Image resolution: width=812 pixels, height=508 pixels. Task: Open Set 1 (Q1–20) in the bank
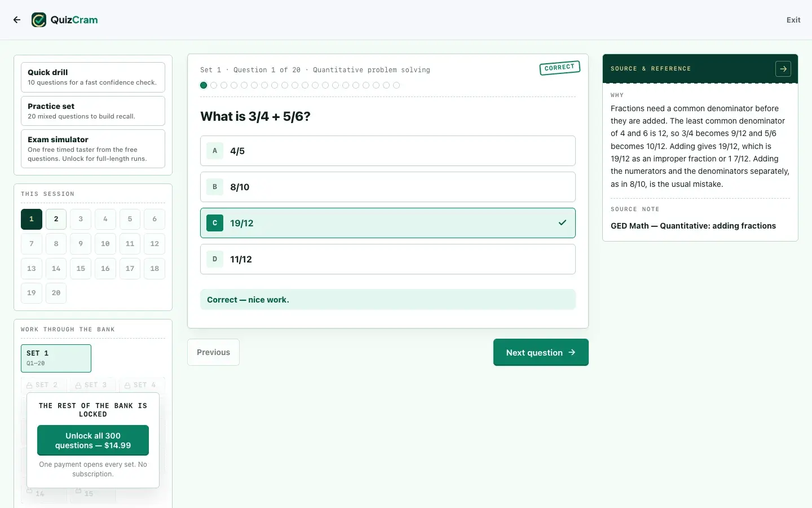(56, 358)
